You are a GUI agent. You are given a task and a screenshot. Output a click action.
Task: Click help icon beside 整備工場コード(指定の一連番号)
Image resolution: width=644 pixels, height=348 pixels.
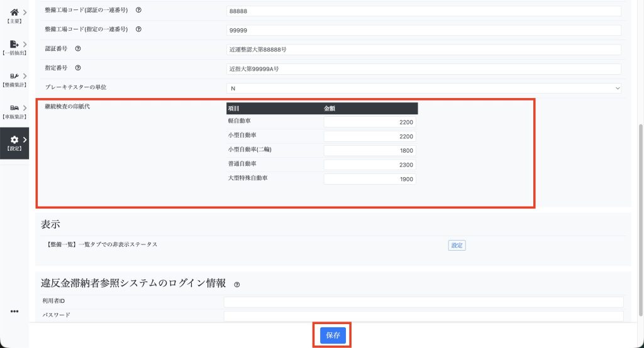click(138, 29)
